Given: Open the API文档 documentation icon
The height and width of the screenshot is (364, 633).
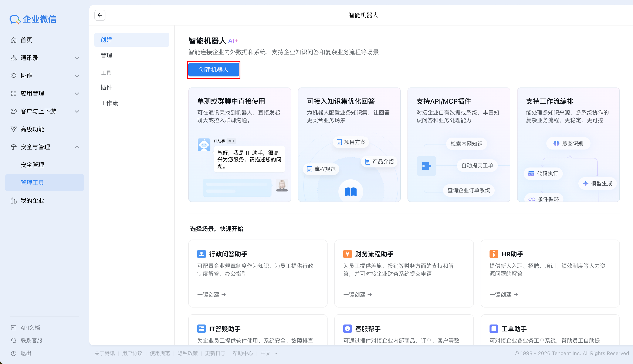Looking at the screenshot, I should click(14, 327).
